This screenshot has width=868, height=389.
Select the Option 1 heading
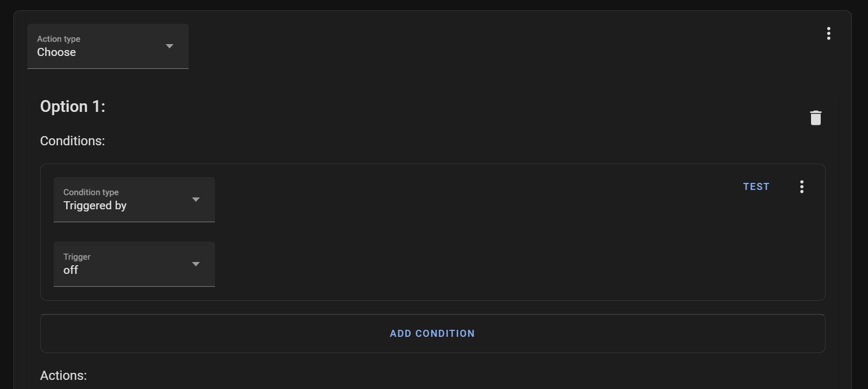(x=73, y=107)
